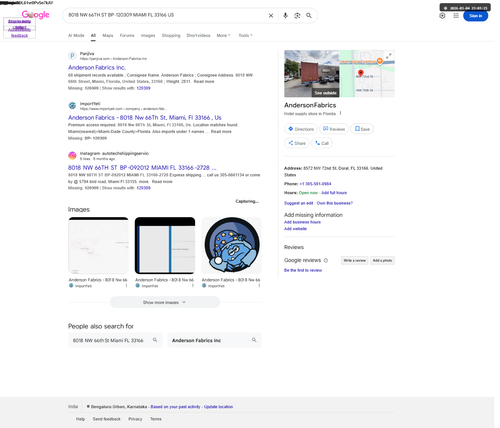Click Suggest an edit link
The image size is (500, 428).
298,203
